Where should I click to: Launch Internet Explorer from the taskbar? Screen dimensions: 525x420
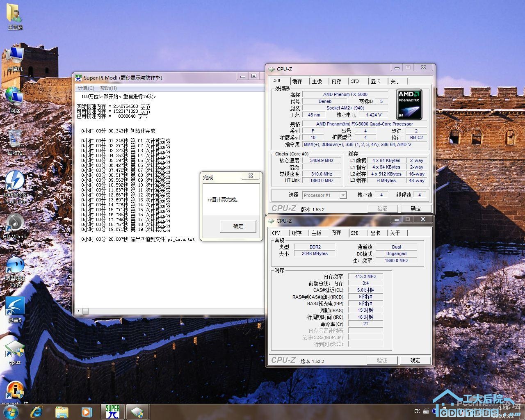tap(37, 412)
